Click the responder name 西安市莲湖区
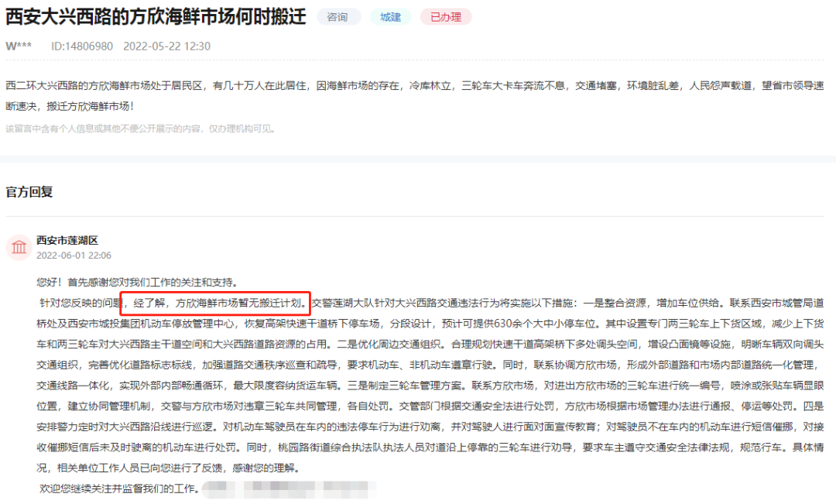Viewport: 836px width, 504px height. (x=67, y=241)
